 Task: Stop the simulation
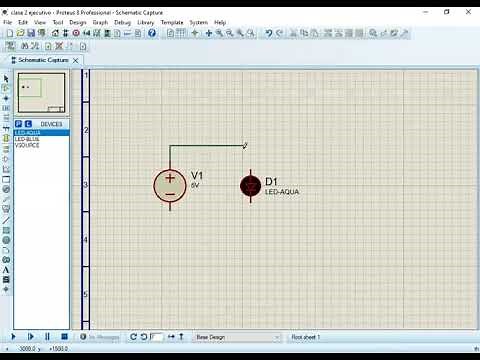[65, 337]
